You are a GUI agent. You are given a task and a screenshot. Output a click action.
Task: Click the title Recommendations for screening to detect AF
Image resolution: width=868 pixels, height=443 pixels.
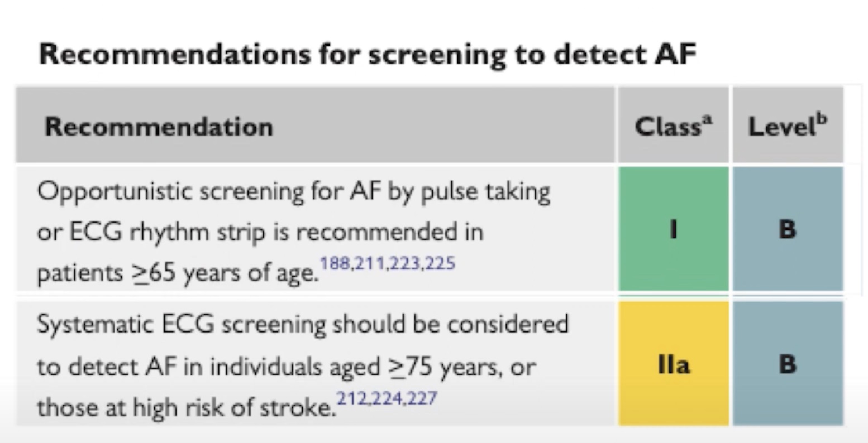pyautogui.click(x=368, y=55)
